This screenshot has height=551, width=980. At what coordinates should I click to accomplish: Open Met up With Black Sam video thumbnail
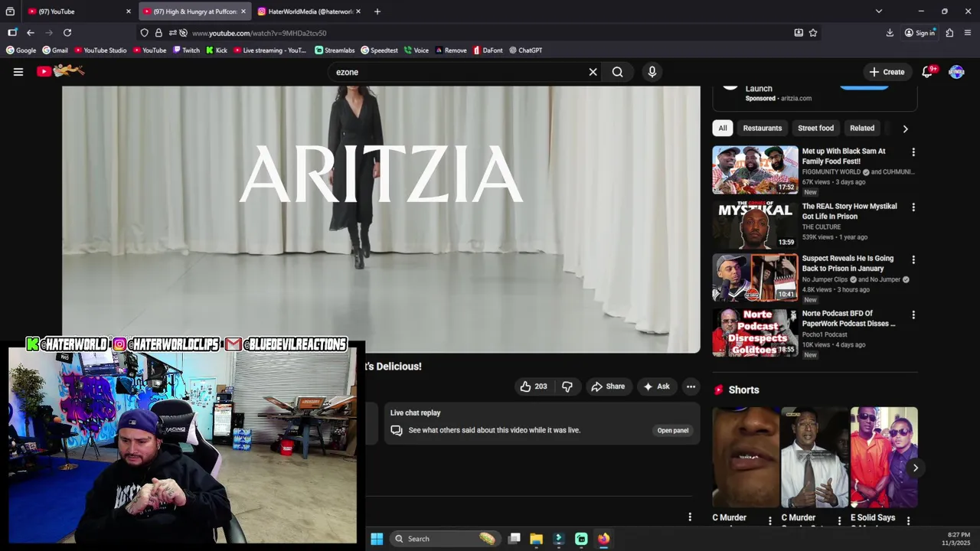(x=755, y=170)
